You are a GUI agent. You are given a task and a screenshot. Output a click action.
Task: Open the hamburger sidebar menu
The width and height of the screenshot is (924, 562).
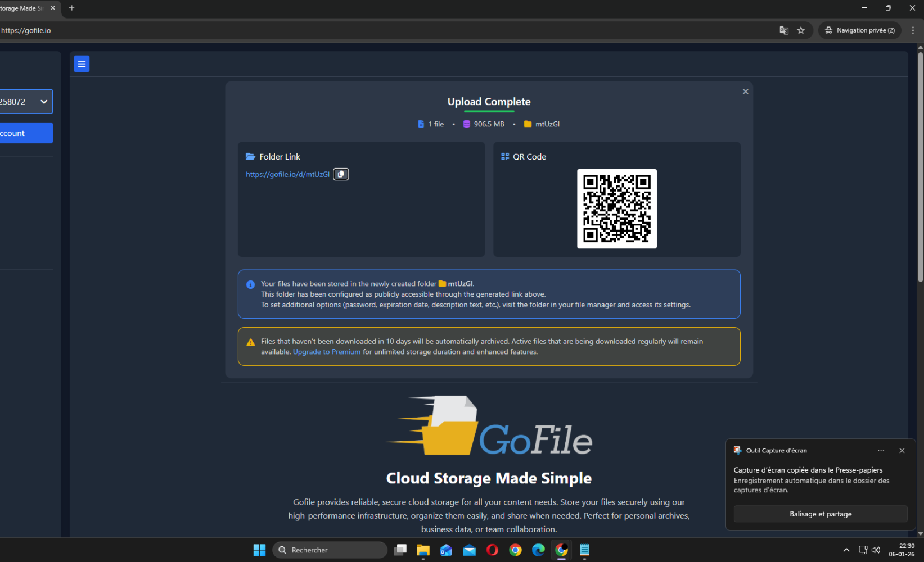click(82, 64)
